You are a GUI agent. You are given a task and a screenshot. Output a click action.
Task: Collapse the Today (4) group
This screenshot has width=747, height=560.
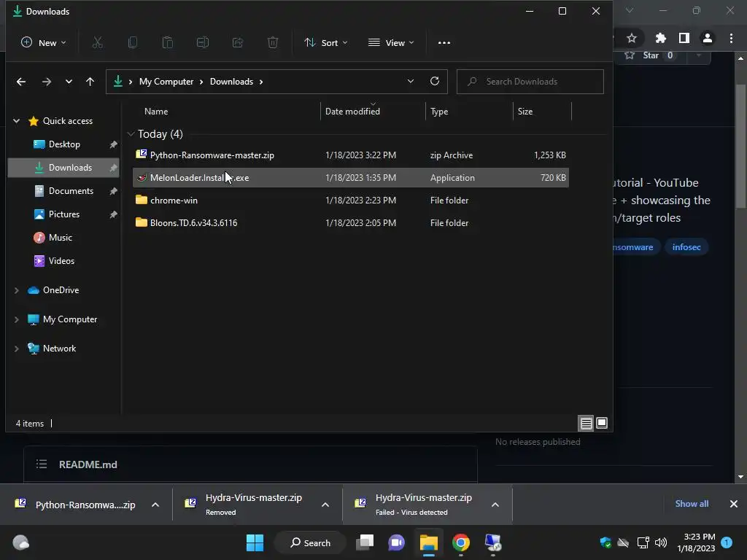[131, 134]
